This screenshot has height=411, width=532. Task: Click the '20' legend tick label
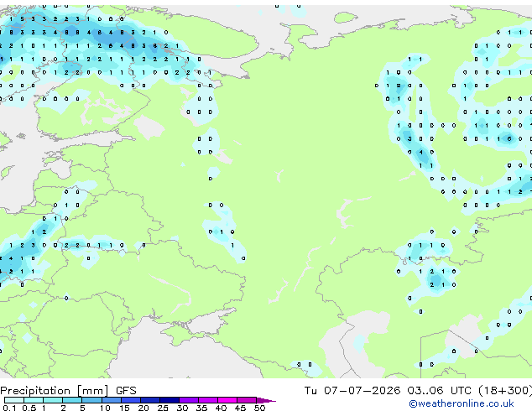pyautogui.click(x=143, y=408)
